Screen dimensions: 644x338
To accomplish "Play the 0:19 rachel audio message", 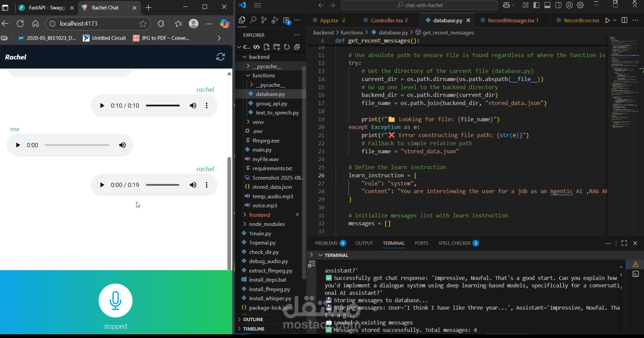I will point(102,185).
